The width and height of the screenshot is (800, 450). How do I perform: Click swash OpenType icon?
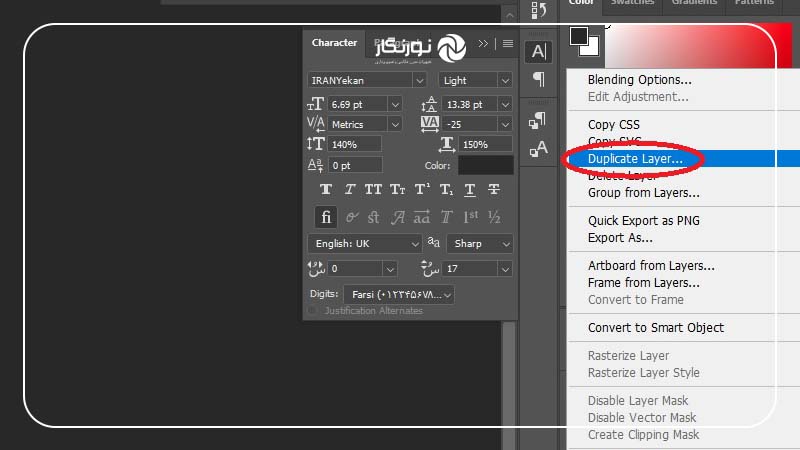[x=397, y=217]
